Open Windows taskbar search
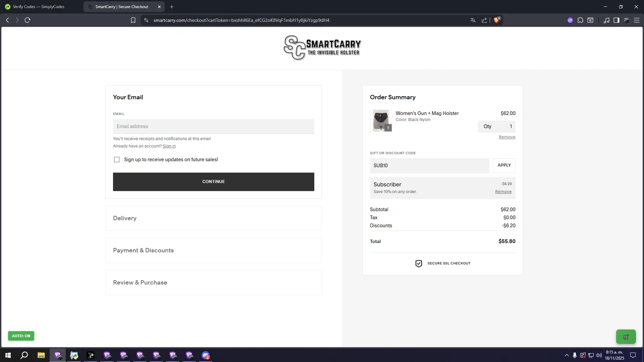The height and width of the screenshot is (362, 644). pos(24,355)
